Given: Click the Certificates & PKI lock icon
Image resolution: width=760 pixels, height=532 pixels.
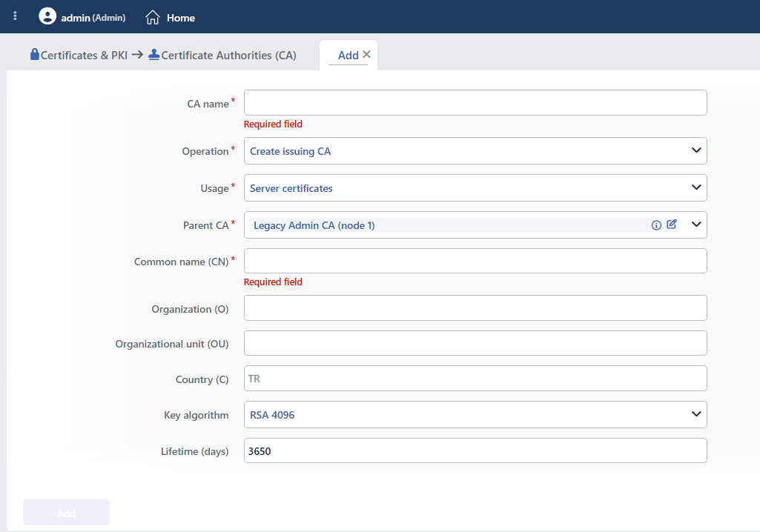Looking at the screenshot, I should pos(34,54).
